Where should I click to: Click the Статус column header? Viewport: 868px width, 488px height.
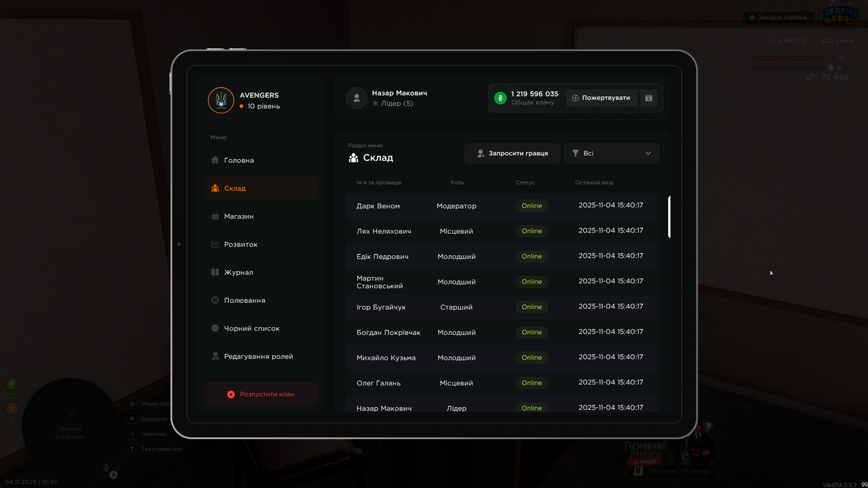525,183
